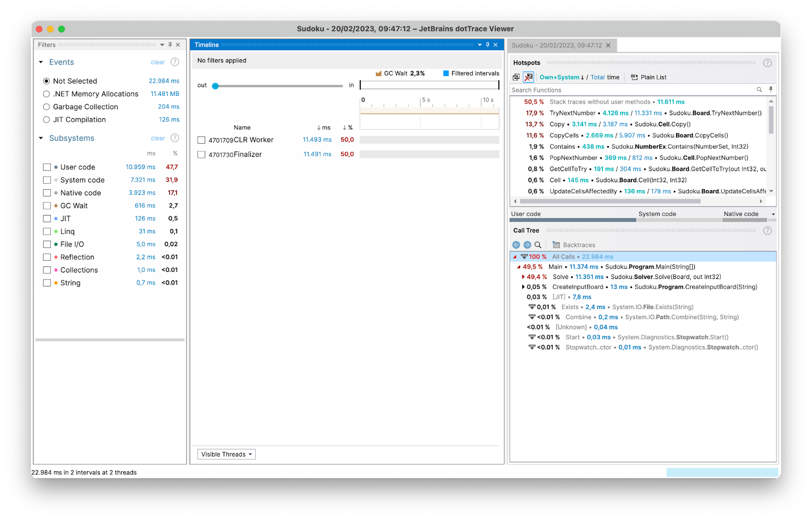Clear the Subsystems filter
Image resolution: width=812 pixels, height=520 pixels.
158,138
